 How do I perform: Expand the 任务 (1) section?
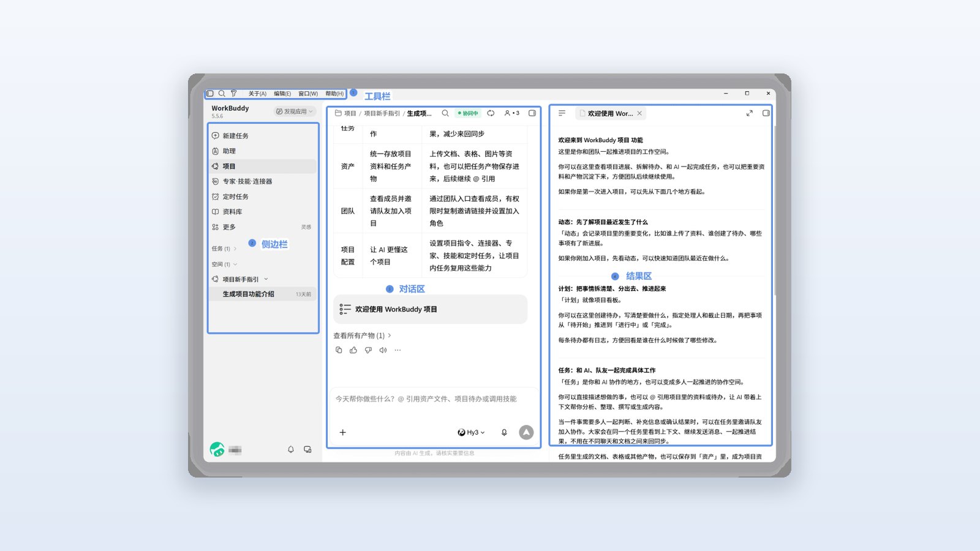[x=224, y=249]
